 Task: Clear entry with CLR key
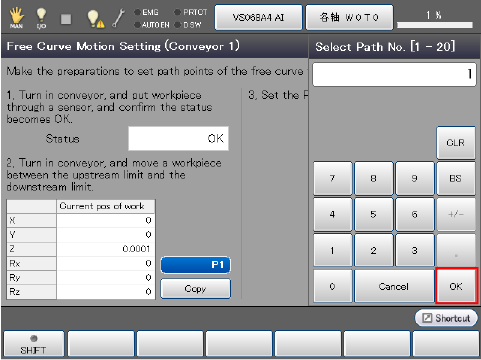(456, 143)
